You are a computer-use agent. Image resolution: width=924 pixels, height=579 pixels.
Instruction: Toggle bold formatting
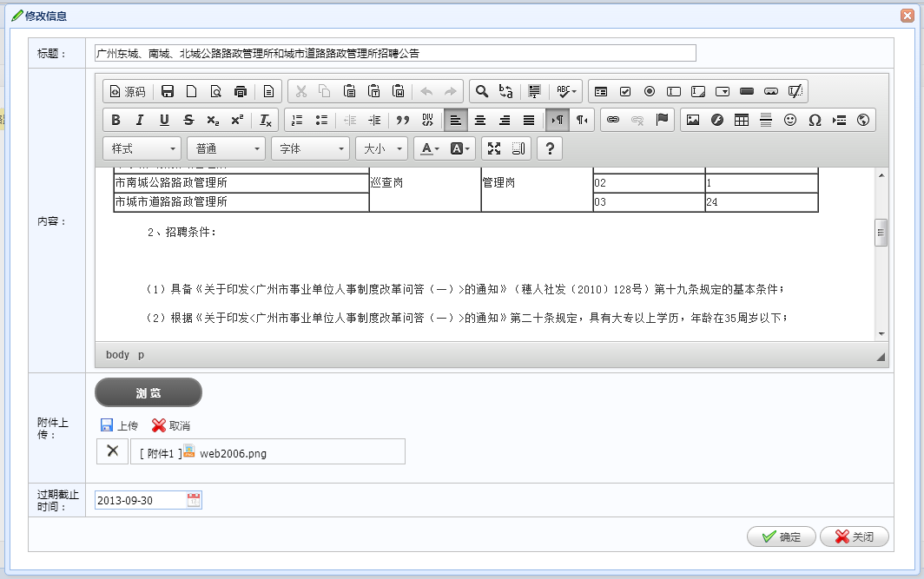pyautogui.click(x=115, y=120)
